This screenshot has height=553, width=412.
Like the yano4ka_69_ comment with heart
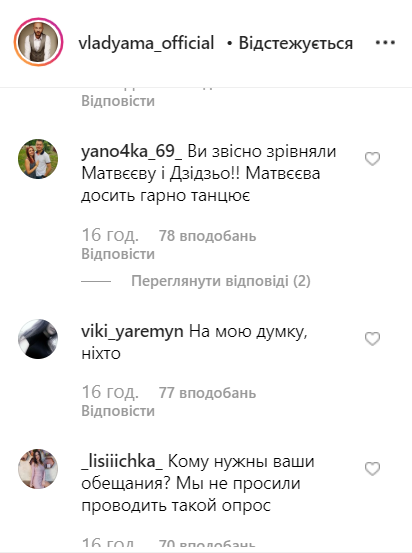tap(372, 159)
